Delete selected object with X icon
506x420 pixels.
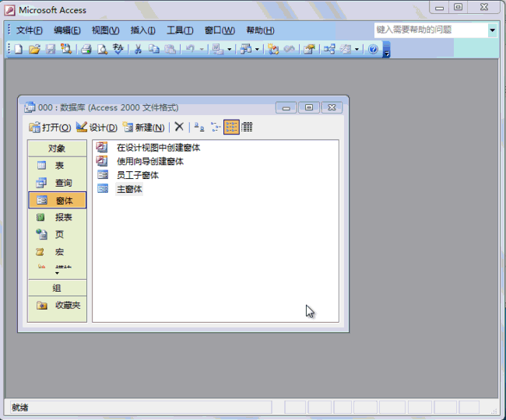(179, 127)
